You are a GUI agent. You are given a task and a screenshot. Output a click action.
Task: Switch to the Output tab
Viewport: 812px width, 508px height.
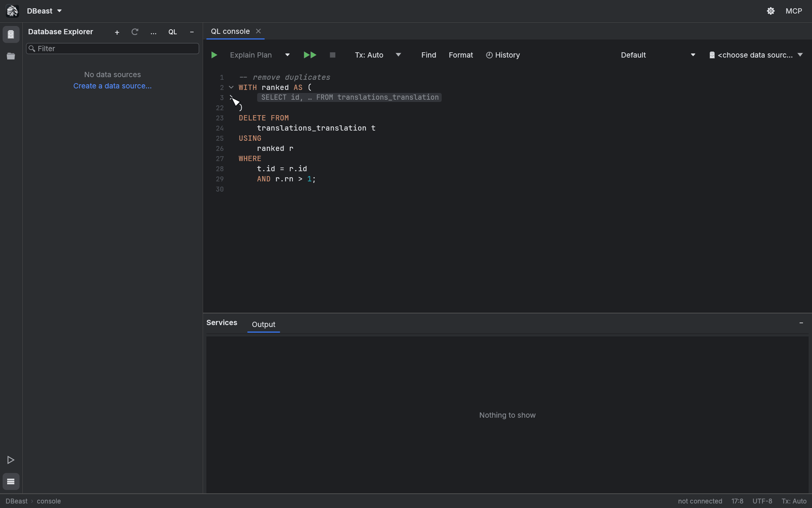click(x=264, y=324)
